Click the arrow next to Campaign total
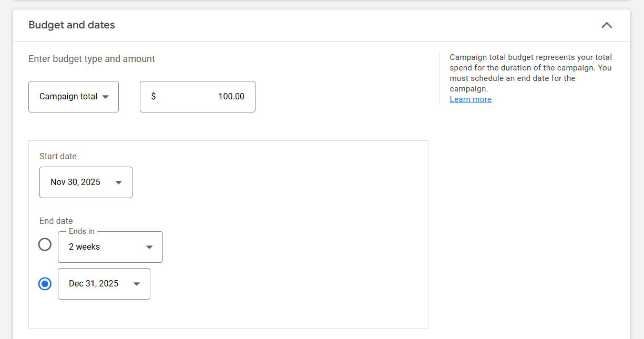The height and width of the screenshot is (339, 644). click(105, 97)
